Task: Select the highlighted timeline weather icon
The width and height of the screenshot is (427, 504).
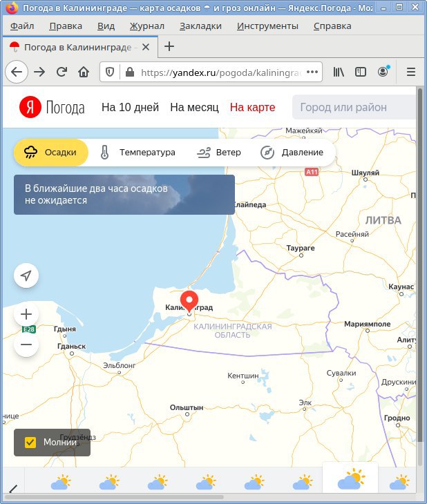Action: [351, 480]
